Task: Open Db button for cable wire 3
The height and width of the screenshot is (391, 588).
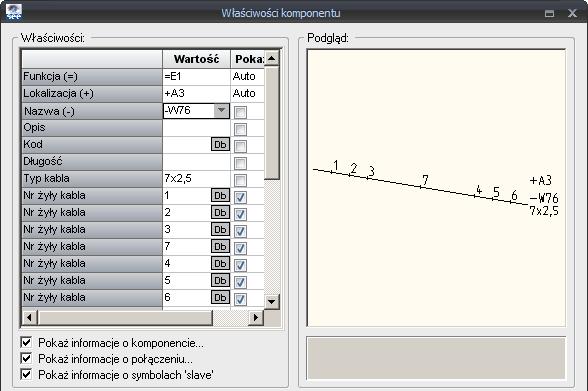Action: 220,229
